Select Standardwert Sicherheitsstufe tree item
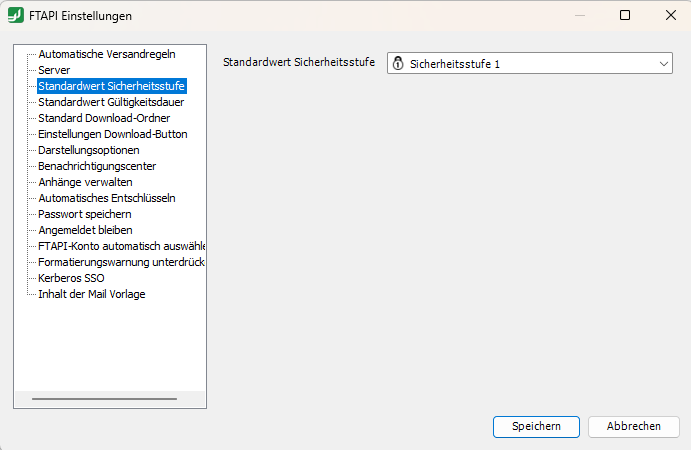The height and width of the screenshot is (450, 691). [x=111, y=86]
